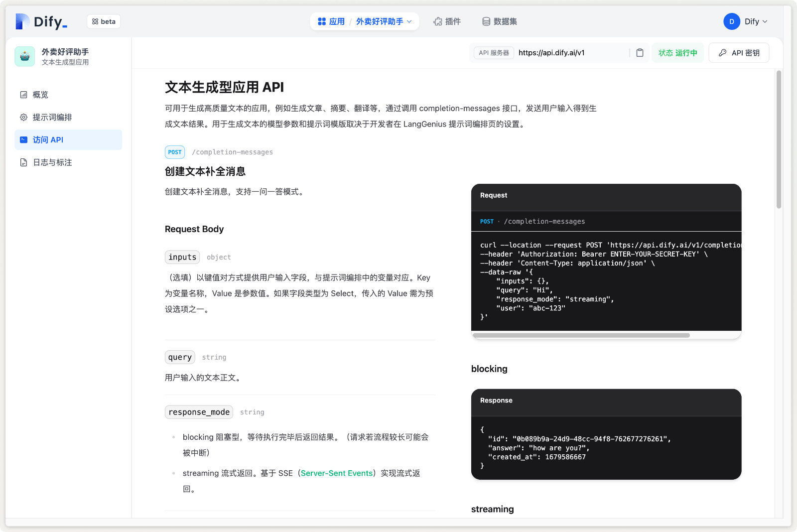This screenshot has height=532, width=797.
Task: Open the Dify account dropdown menu
Action: tap(746, 21)
